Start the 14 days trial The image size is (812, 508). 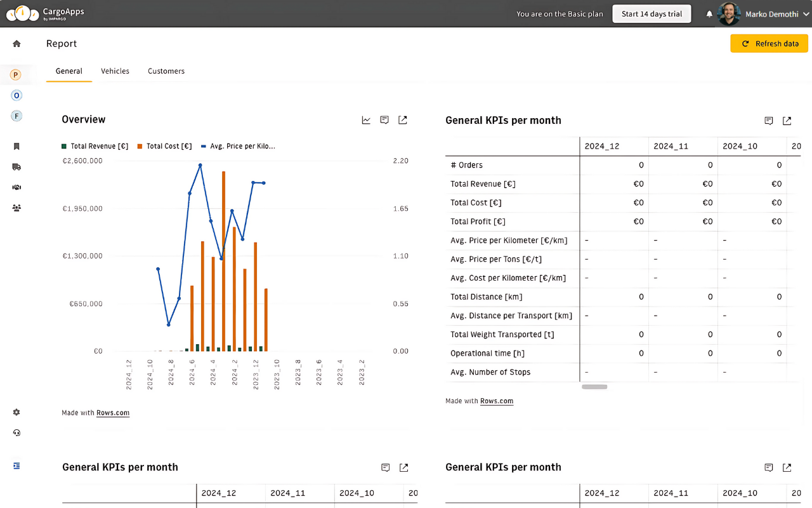(x=652, y=14)
